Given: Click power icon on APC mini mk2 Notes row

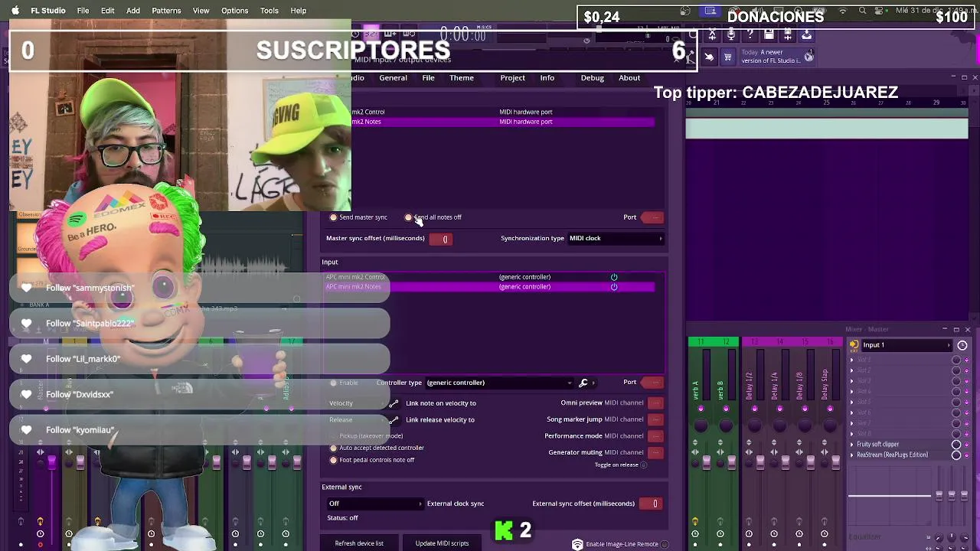Looking at the screenshot, I should coord(614,287).
